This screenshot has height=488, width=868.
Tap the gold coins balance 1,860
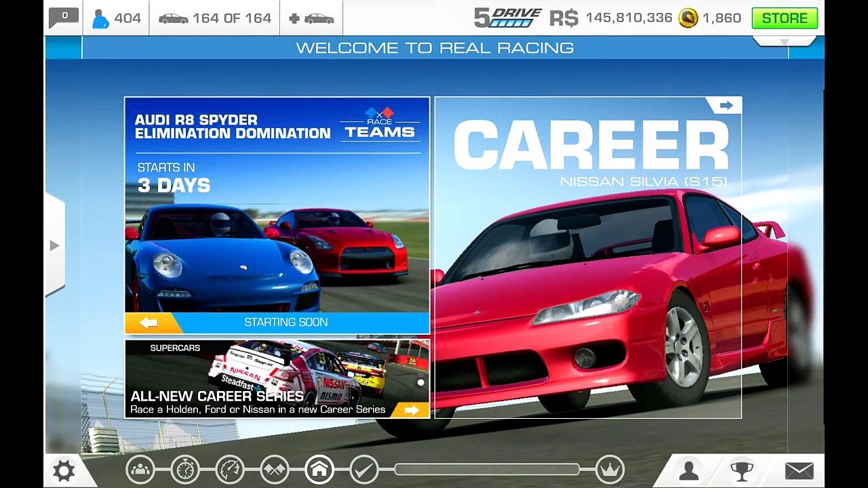(709, 18)
